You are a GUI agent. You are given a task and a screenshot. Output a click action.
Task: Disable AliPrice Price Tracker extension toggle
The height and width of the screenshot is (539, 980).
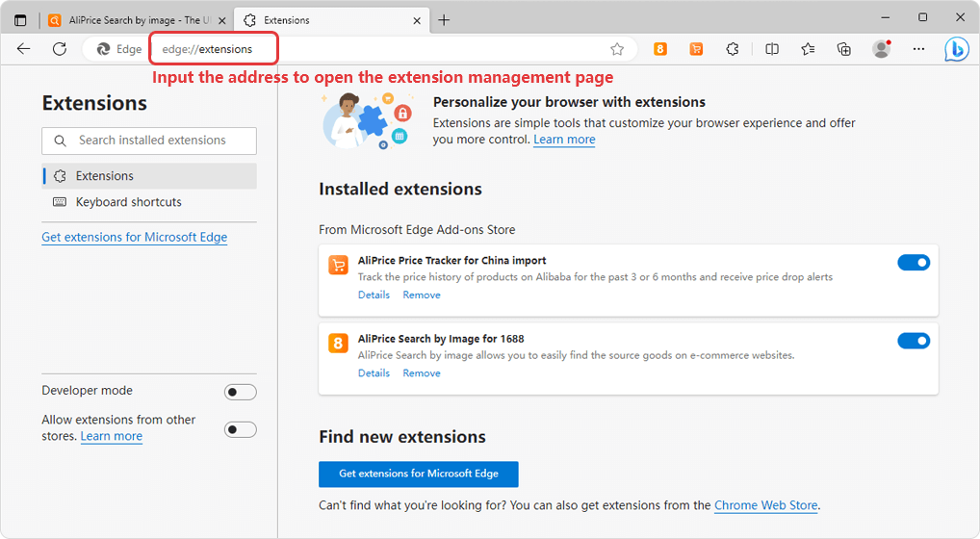pos(913,263)
